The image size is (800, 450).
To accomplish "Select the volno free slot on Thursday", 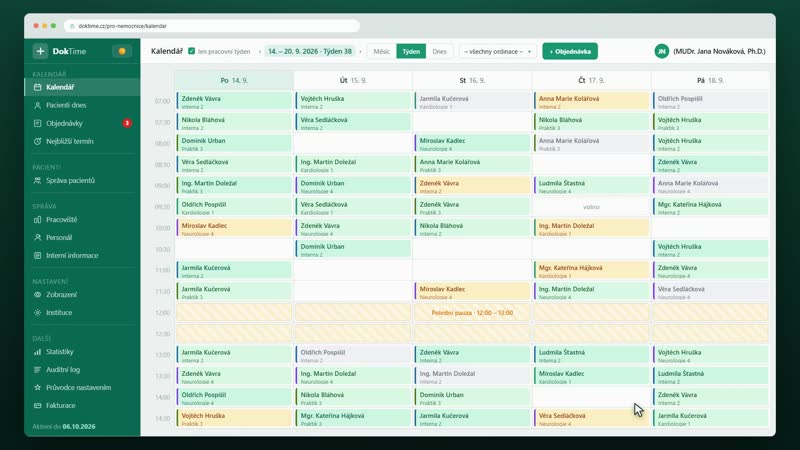I will [591, 207].
